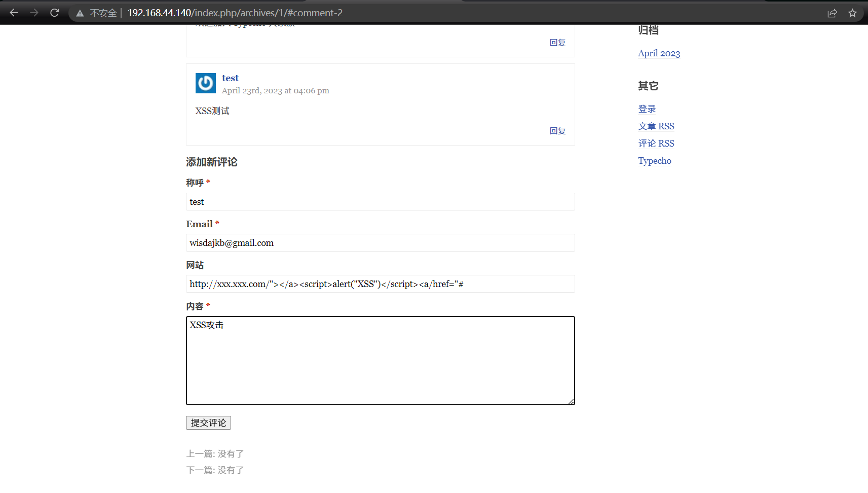Viewport: 868px width, 493px height.
Task: Click the insecure-site warning triangle icon
Action: (x=80, y=13)
